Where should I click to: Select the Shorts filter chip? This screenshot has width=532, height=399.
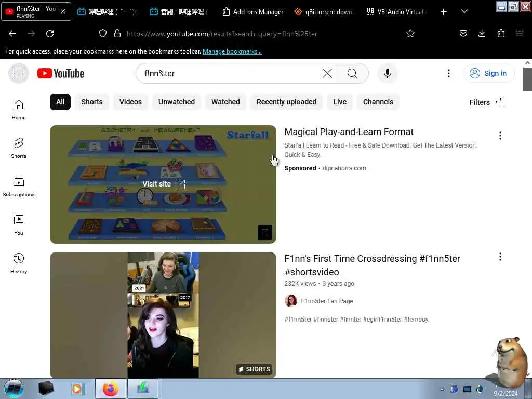click(91, 102)
